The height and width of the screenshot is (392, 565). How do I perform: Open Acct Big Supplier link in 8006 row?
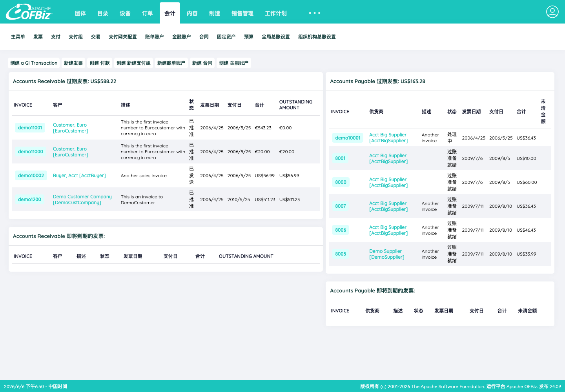[x=388, y=230]
